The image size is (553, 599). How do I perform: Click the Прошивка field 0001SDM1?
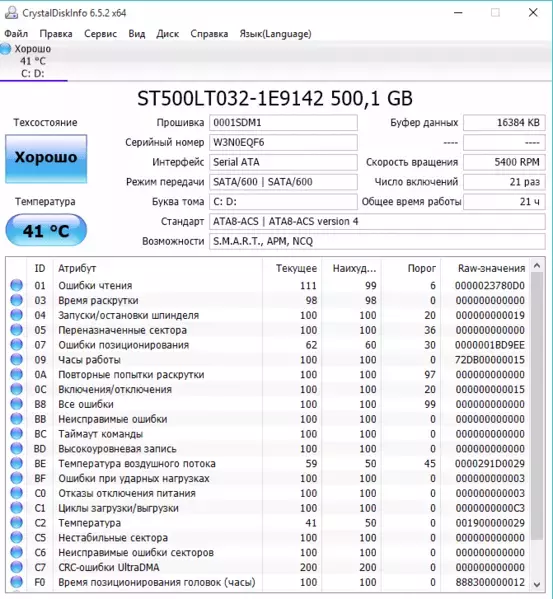[283, 123]
